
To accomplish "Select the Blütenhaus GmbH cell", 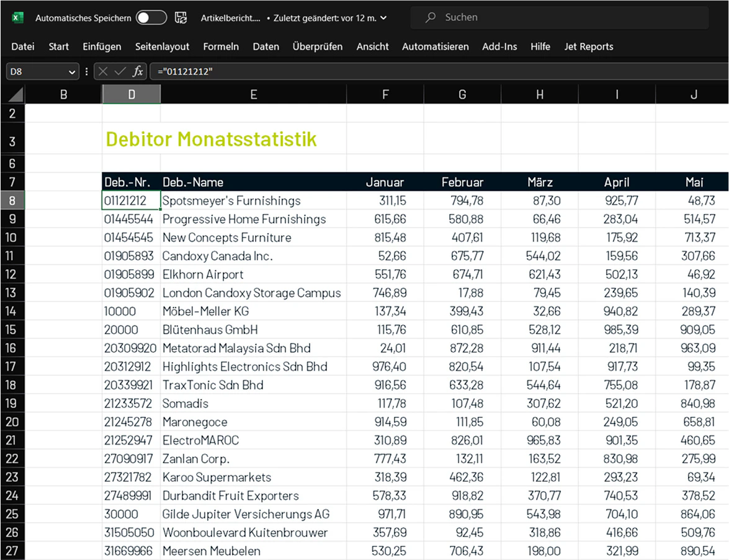I will point(253,329).
